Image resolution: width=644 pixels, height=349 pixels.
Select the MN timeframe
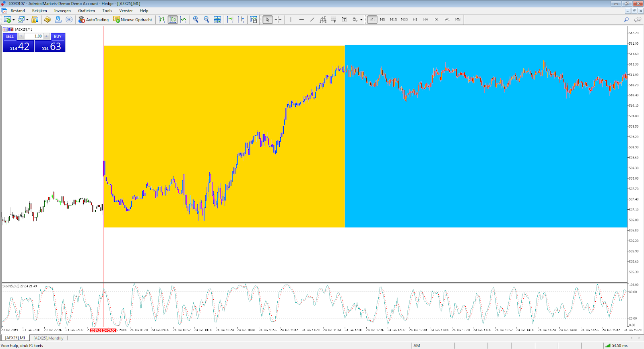click(x=458, y=19)
